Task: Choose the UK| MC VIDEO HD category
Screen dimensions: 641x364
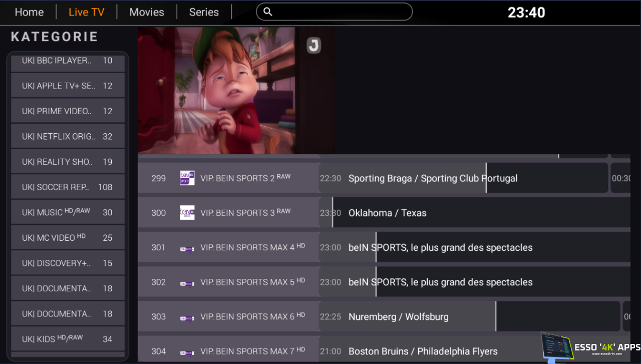Action: pyautogui.click(x=68, y=237)
